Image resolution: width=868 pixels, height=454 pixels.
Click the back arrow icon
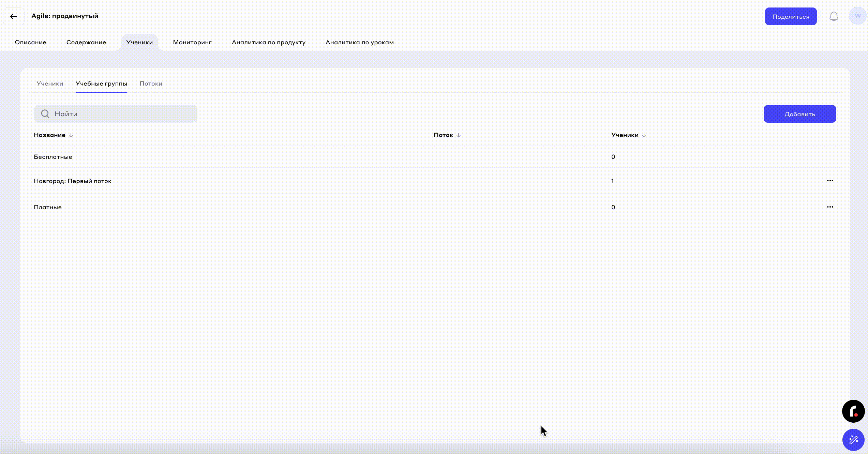point(14,16)
